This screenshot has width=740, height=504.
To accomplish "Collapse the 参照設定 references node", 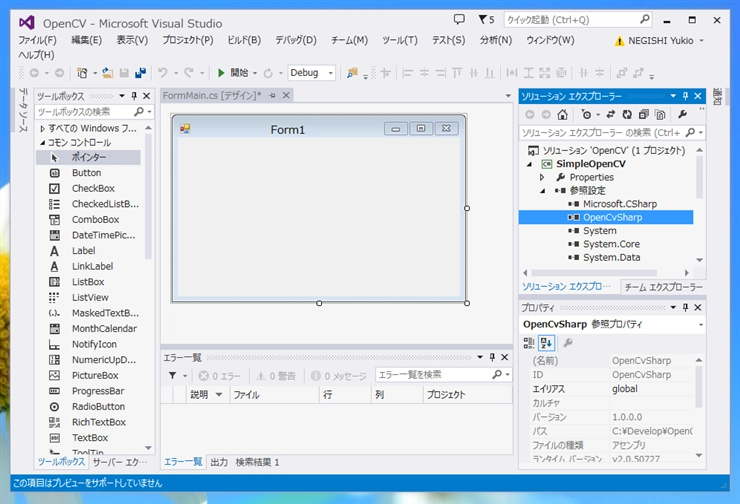I will point(542,191).
